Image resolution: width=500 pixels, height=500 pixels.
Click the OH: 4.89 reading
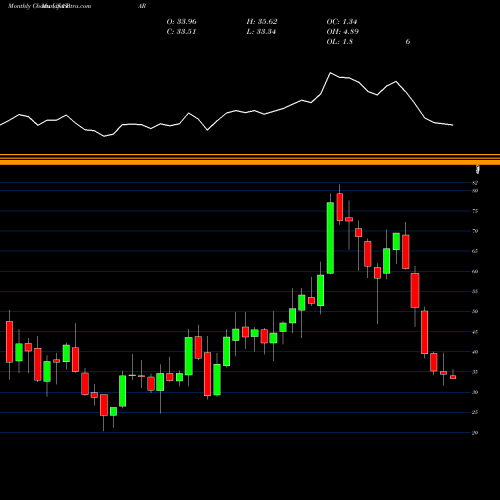[342, 32]
